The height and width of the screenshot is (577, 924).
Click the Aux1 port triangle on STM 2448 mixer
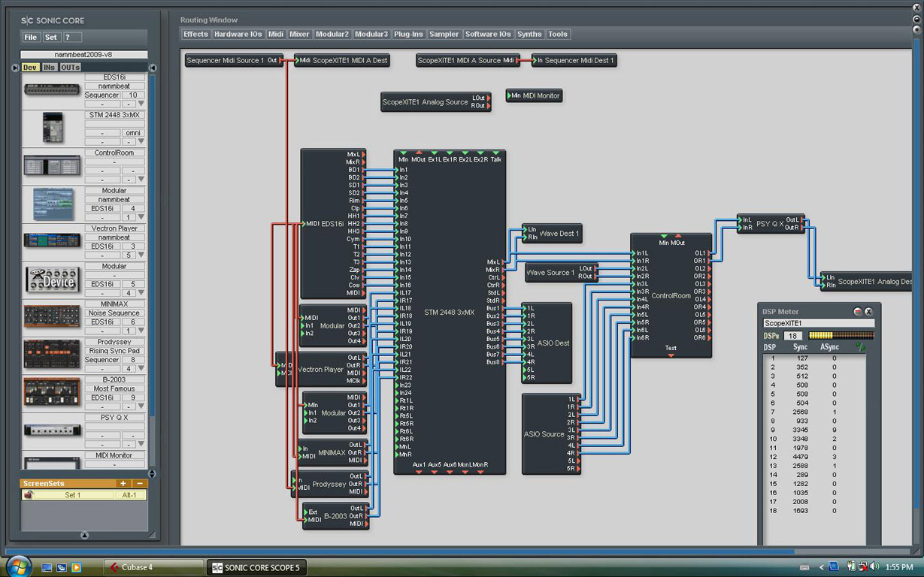click(419, 472)
